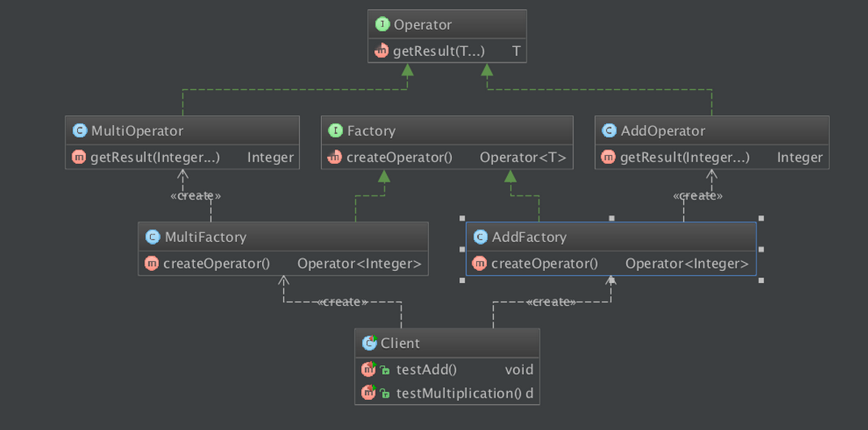The image size is (868, 430).
Task: Click the top-left selection handle of AddFactory
Action: [x=462, y=218]
